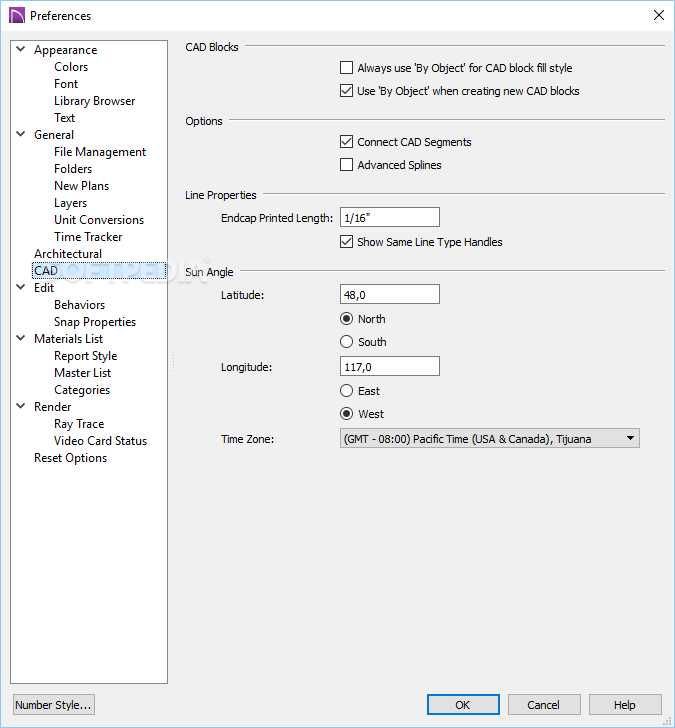The height and width of the screenshot is (728, 675).
Task: Click the Cancel button
Action: click(x=544, y=705)
